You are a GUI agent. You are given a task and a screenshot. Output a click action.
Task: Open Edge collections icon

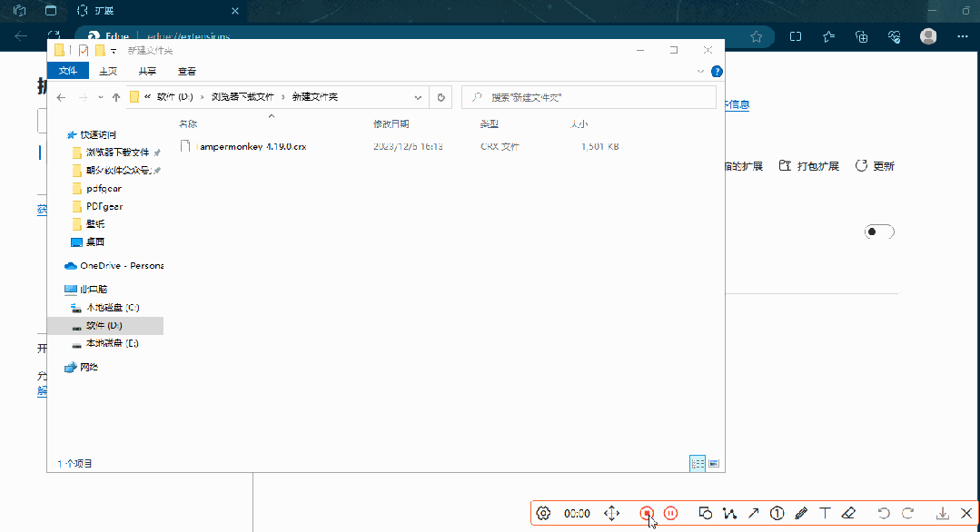coord(862,37)
